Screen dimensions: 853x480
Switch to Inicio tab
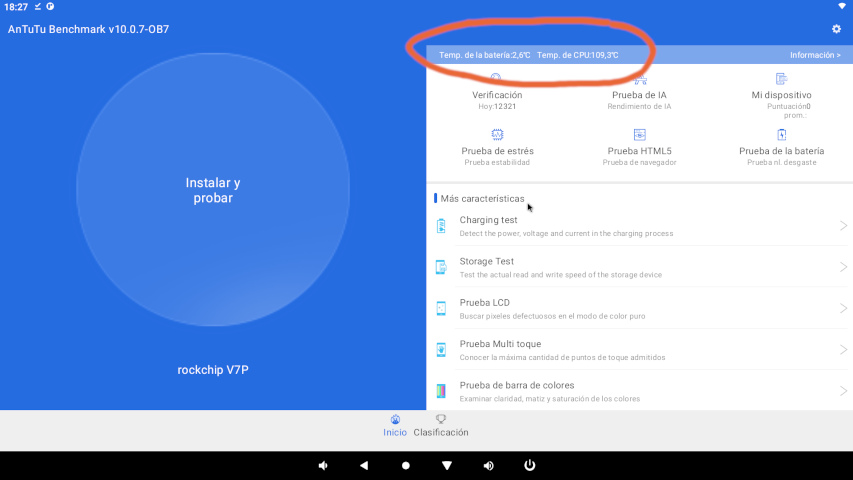point(395,426)
